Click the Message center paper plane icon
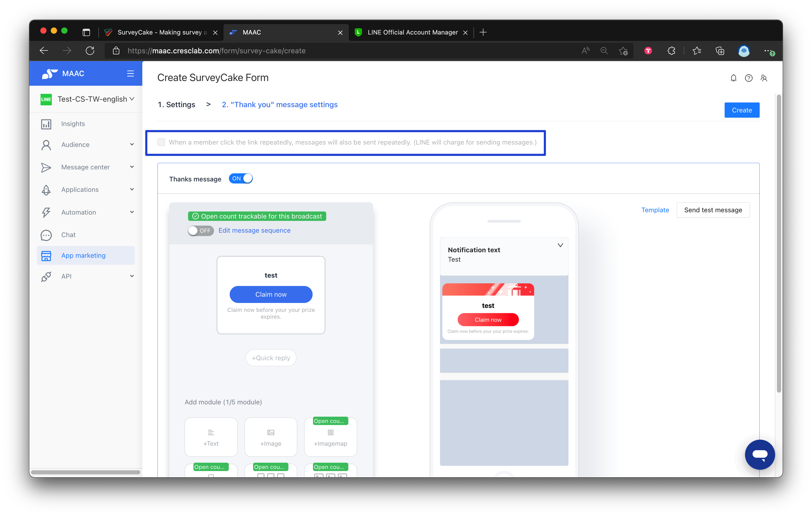The image size is (812, 516). [46, 168]
